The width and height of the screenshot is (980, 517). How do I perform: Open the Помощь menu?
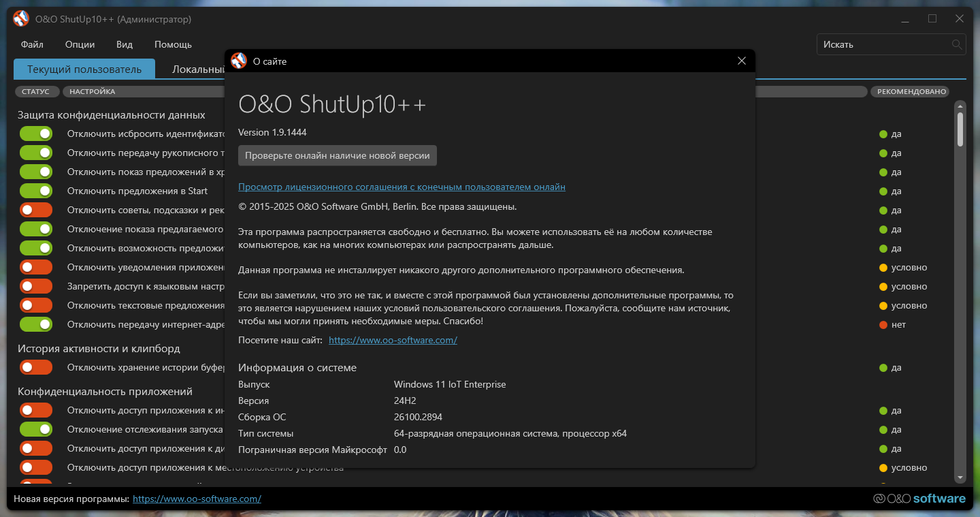[173, 44]
